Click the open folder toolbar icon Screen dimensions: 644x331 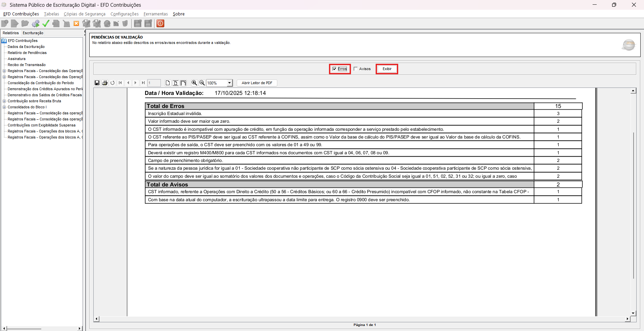click(25, 23)
